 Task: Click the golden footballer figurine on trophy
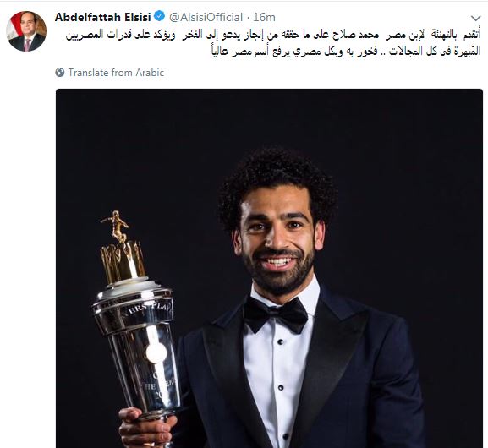pyautogui.click(x=116, y=227)
